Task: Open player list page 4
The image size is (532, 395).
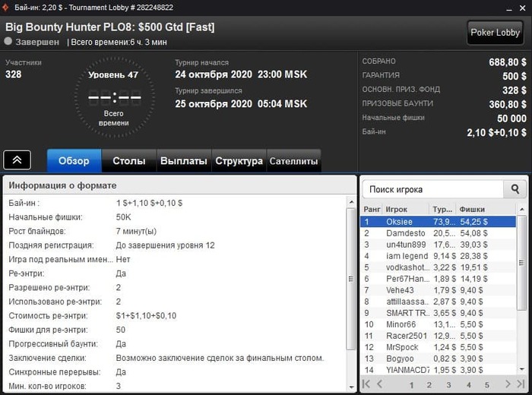Action: click(469, 385)
